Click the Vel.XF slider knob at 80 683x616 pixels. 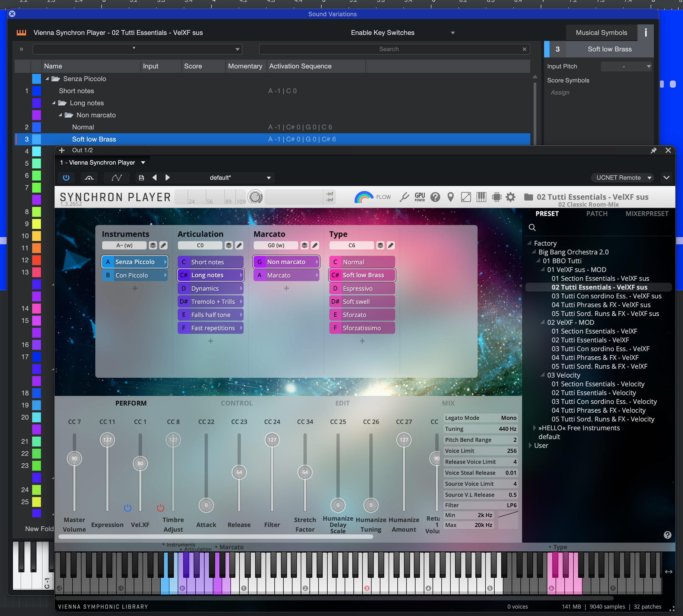click(x=140, y=463)
